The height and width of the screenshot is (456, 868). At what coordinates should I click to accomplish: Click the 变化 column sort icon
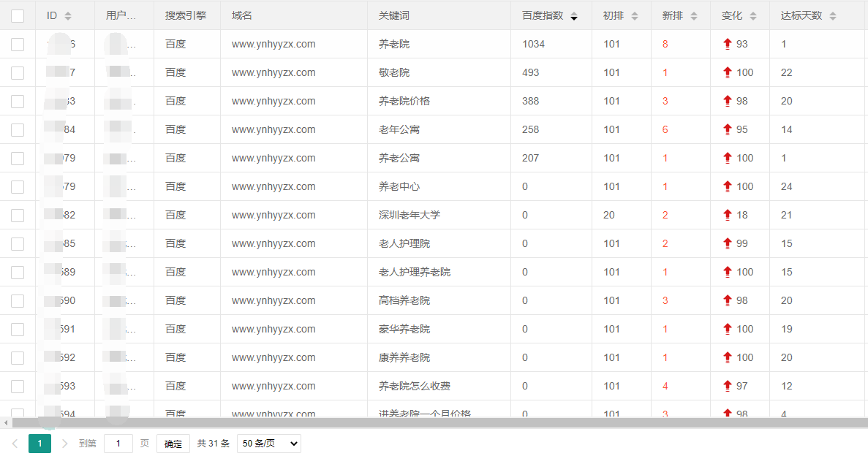tap(752, 16)
